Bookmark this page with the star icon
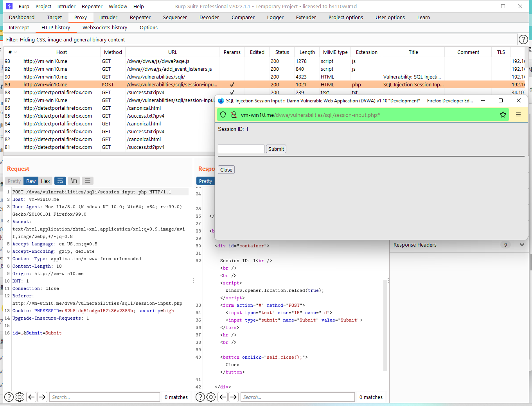Viewport: 532px width, 406px height. coord(503,114)
